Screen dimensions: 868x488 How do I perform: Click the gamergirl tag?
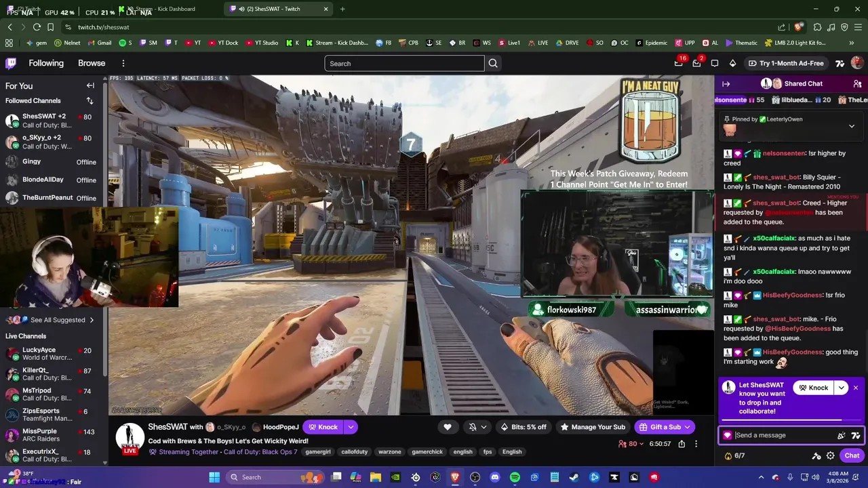[318, 452]
